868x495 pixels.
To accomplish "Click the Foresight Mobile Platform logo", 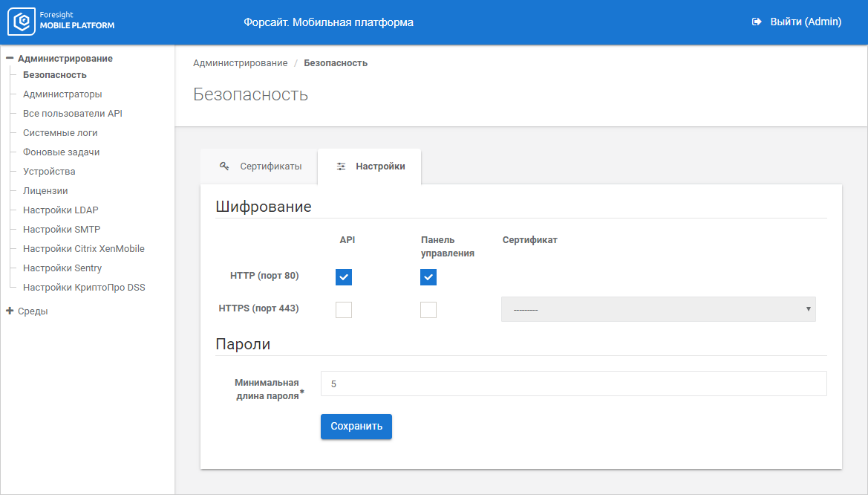I will click(62, 22).
